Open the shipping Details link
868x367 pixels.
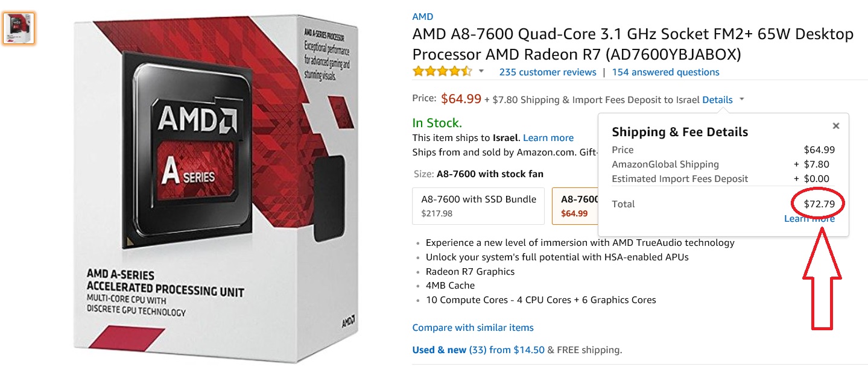717,100
